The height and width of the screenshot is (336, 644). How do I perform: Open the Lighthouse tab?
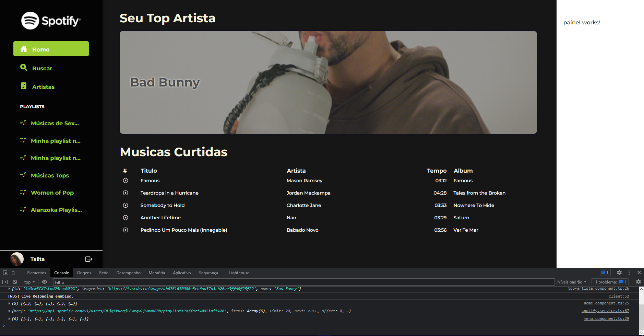239,273
